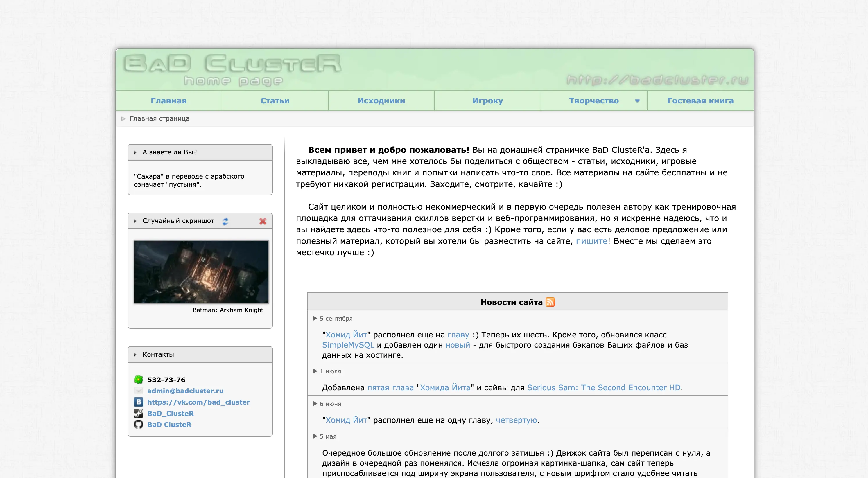
Task: Open the Исходники menu item
Action: tap(381, 100)
